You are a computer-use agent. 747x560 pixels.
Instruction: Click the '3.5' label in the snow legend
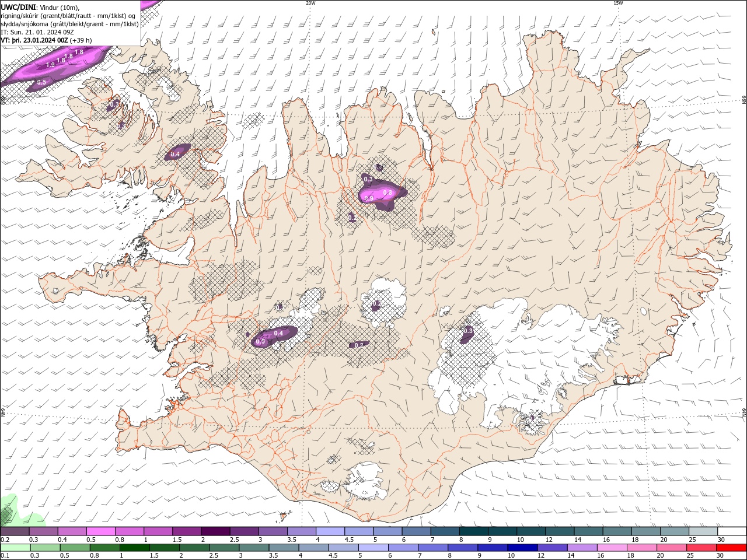tap(292, 540)
